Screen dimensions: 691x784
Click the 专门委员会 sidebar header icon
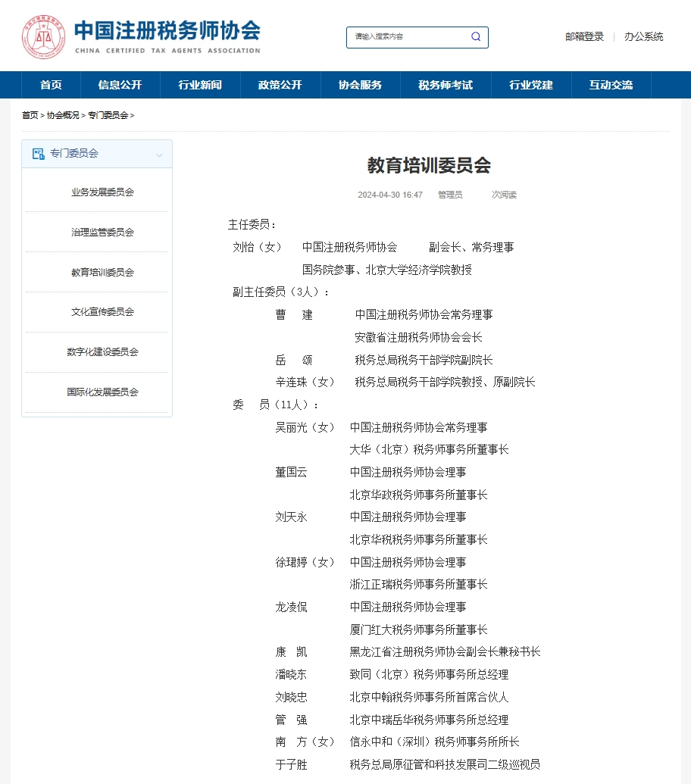[38, 154]
